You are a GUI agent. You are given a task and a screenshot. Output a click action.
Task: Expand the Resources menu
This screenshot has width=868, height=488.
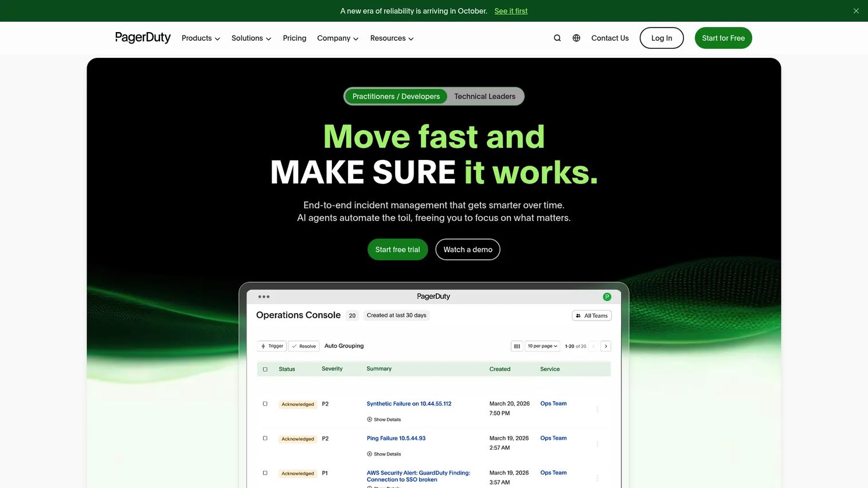pyautogui.click(x=392, y=38)
